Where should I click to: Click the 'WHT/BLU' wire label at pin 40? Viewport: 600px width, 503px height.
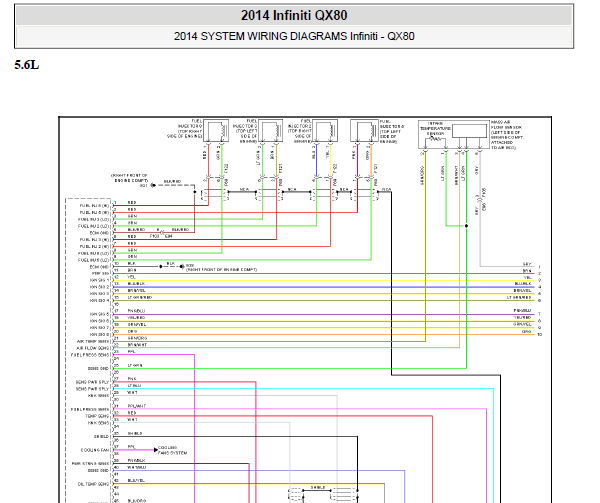tap(137, 467)
